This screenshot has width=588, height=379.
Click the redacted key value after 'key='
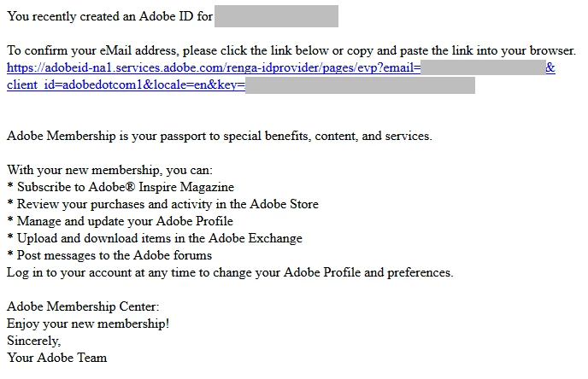coord(360,85)
